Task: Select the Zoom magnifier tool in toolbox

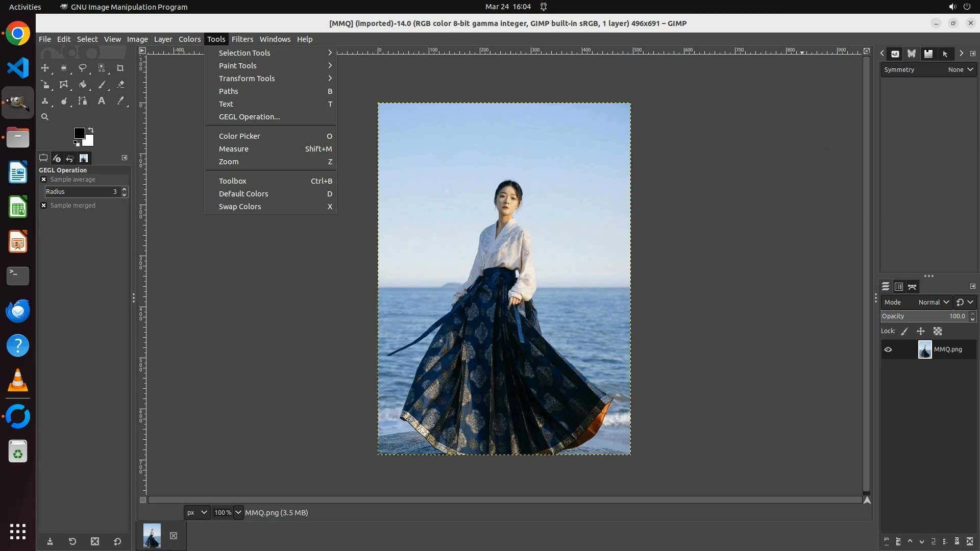Action: tap(45, 117)
